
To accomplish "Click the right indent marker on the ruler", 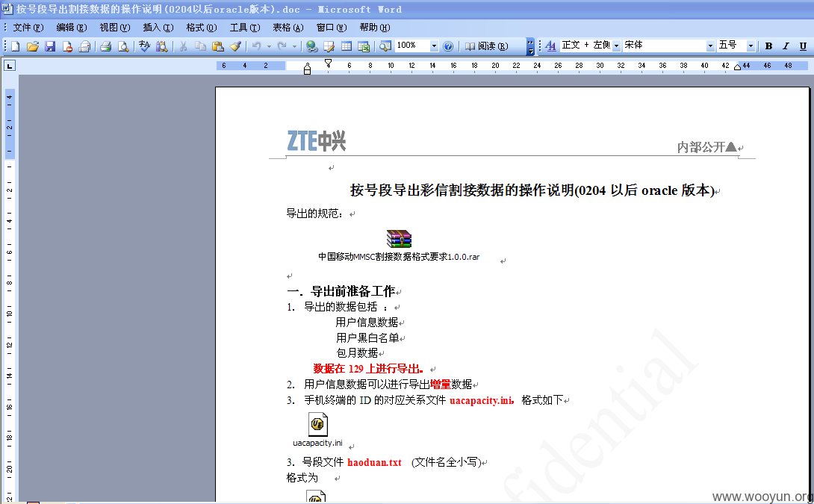I will click(x=737, y=67).
